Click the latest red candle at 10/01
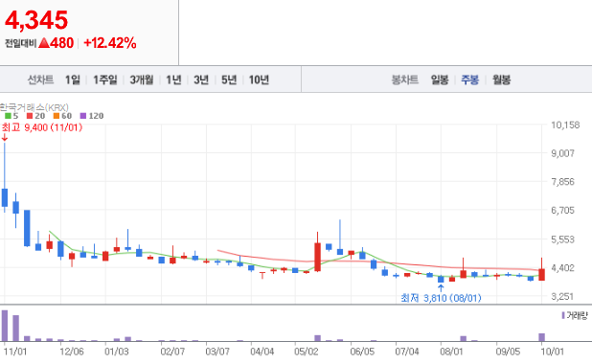Screen dimensions: 592x364 [542, 275]
